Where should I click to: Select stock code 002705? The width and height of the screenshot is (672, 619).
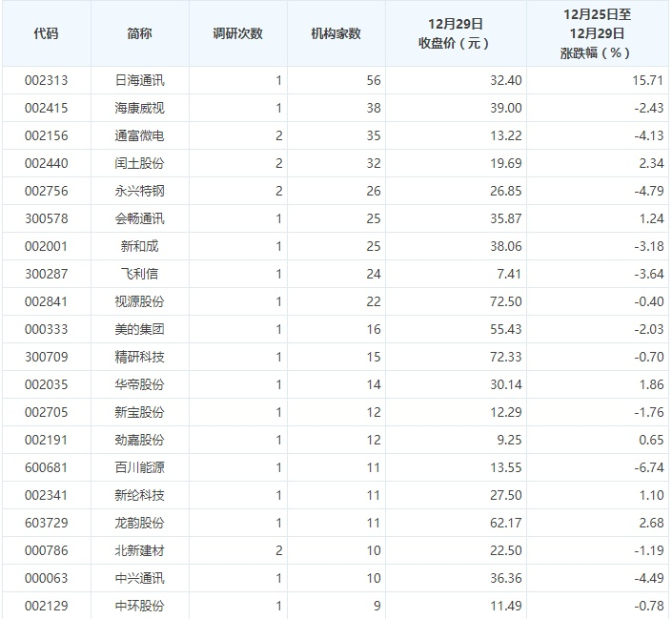click(x=47, y=412)
